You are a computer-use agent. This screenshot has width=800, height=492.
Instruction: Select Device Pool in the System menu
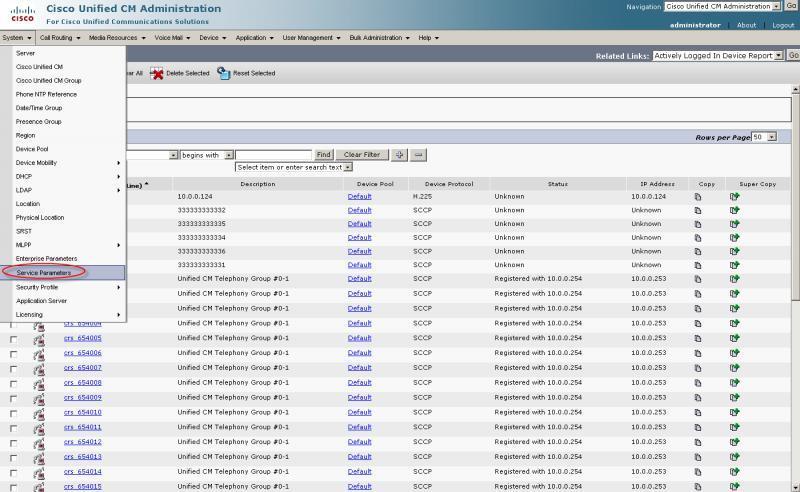(32, 149)
